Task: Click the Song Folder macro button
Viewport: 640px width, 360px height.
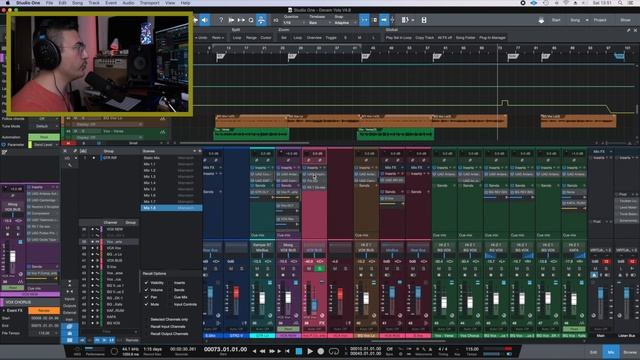Action: (466, 38)
